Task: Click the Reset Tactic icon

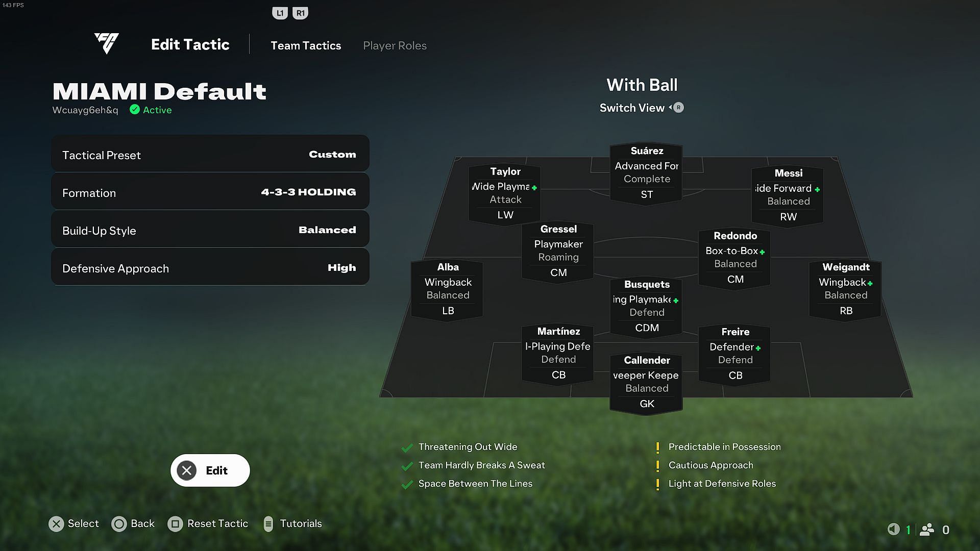Action: [175, 523]
